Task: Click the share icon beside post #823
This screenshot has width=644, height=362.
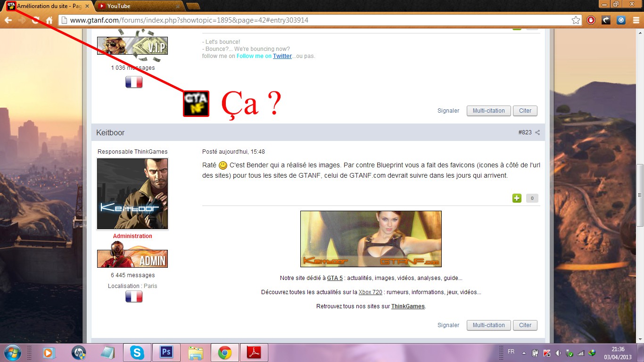Action: tap(537, 132)
